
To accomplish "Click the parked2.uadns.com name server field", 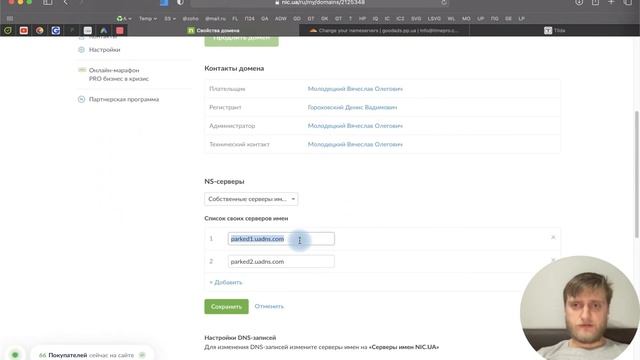I will click(281, 262).
